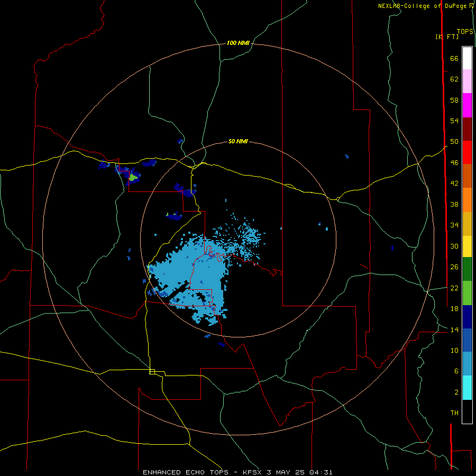476x476 pixels.
Task: Click the legend value 10
Action: (454, 350)
